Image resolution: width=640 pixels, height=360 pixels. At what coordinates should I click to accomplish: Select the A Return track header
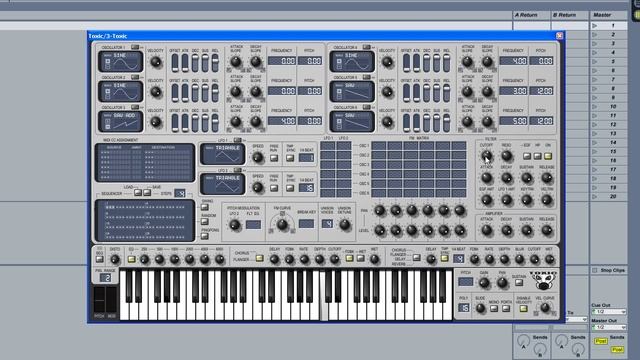pos(531,15)
